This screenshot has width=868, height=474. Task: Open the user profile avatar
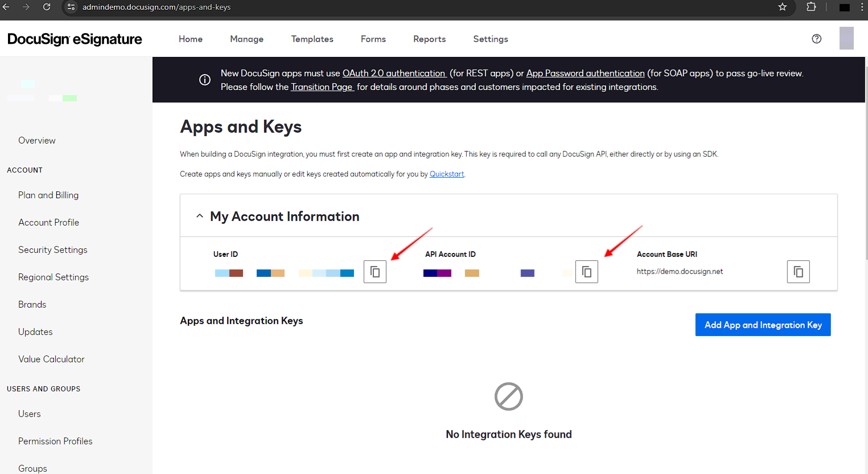846,38
